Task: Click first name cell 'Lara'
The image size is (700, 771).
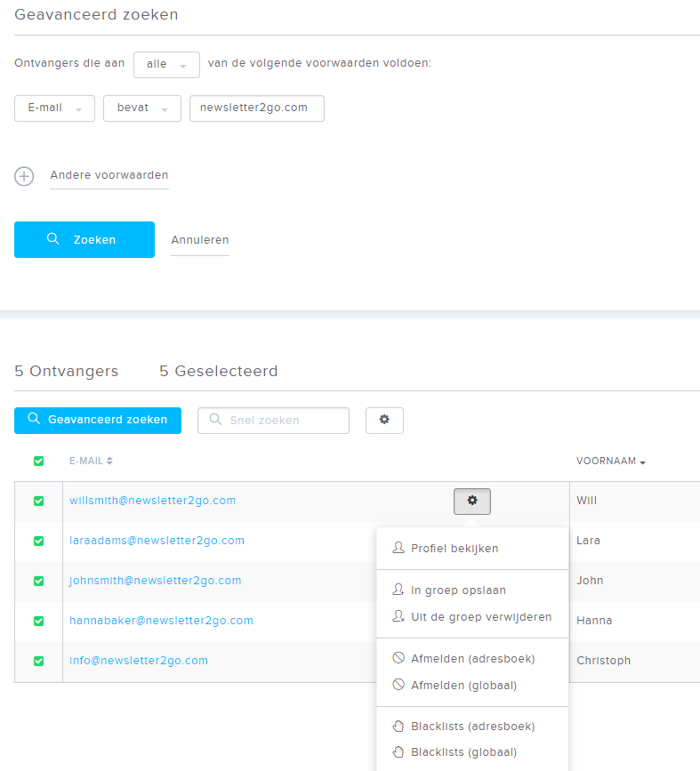Action: [588, 541]
